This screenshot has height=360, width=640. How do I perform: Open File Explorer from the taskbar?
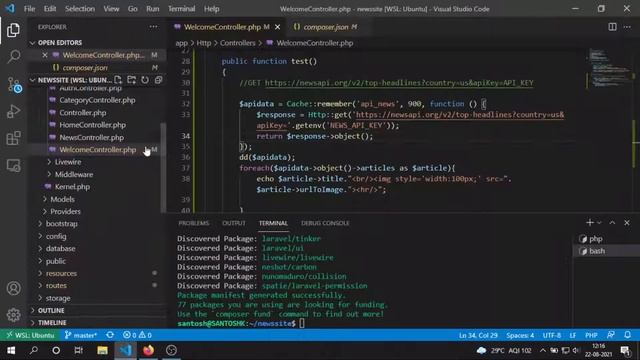point(102,350)
